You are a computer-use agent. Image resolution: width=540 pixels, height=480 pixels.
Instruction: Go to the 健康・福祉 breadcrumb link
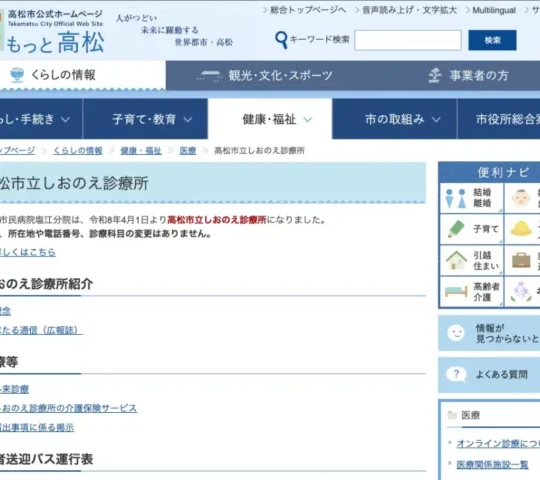coord(141,150)
